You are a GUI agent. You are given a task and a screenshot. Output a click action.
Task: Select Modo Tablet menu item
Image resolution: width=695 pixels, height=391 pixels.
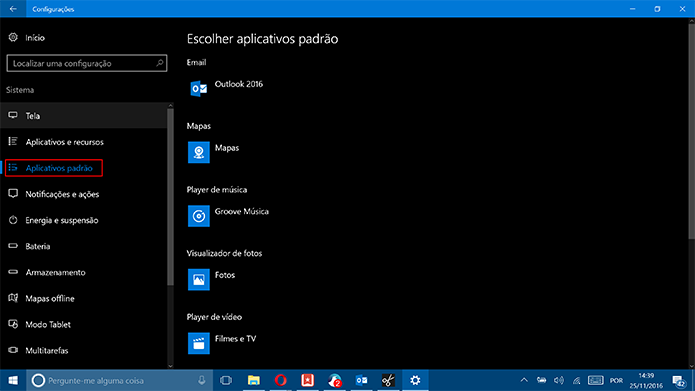pyautogui.click(x=84, y=325)
